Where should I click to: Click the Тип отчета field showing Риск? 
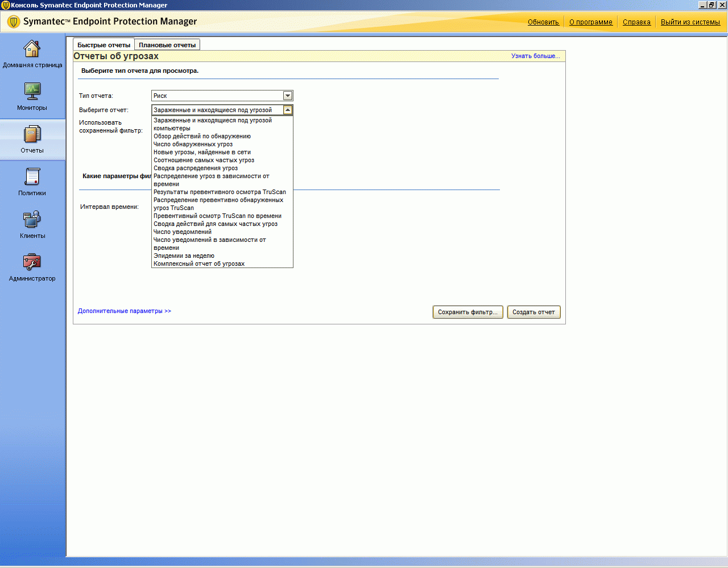tap(222, 96)
